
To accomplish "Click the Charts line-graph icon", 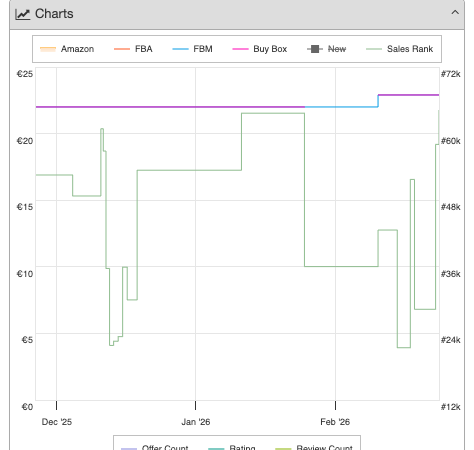I will coord(23,14).
